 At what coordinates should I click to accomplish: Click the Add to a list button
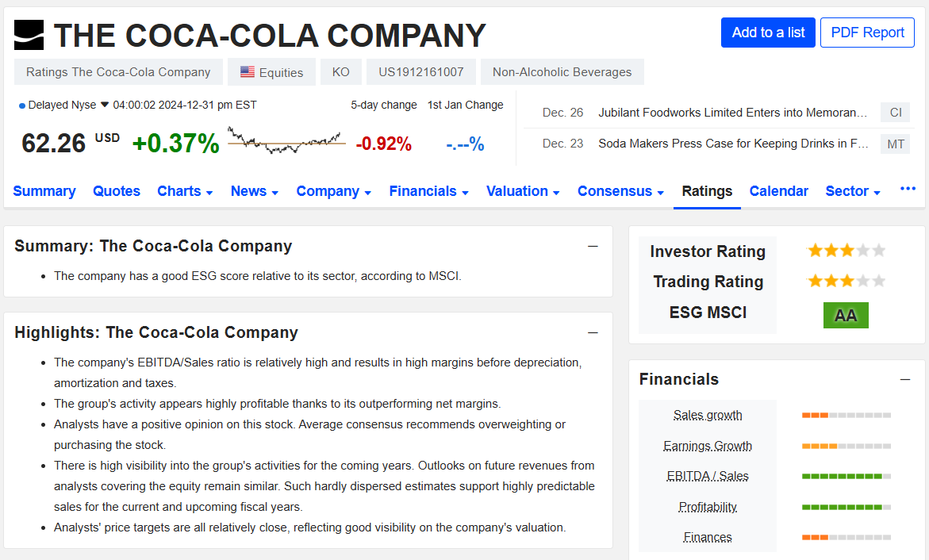click(x=768, y=33)
